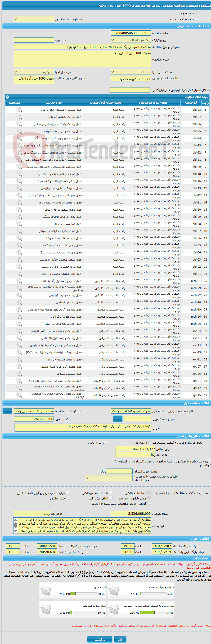
Task: Select the ارزی/ریالی estimate option
Action: [x=150, y=442]
